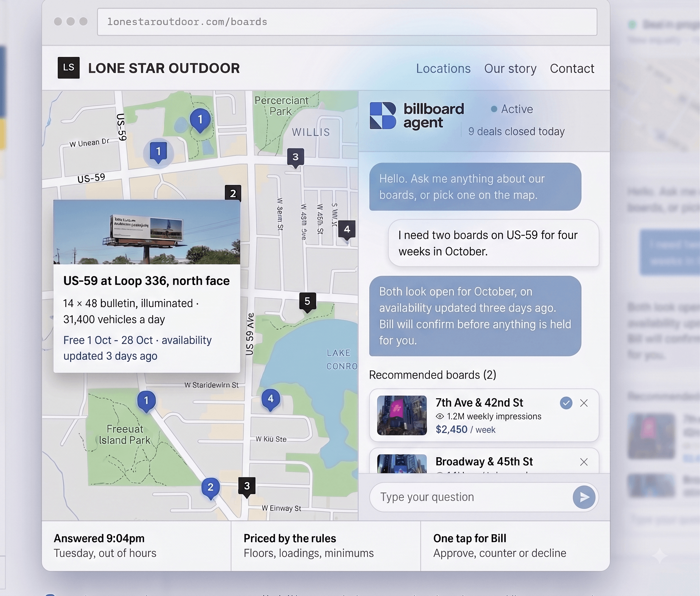
Task: Click the user message about US-59 boards
Action: coord(493,243)
